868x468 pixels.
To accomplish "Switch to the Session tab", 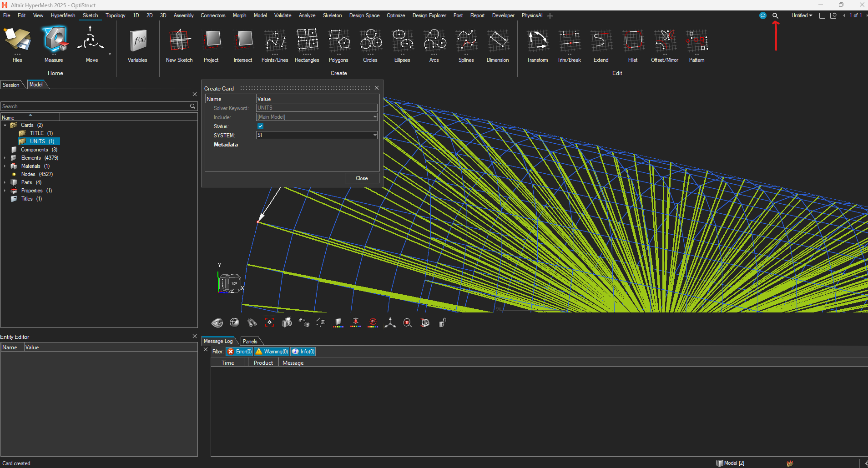I will [11, 85].
